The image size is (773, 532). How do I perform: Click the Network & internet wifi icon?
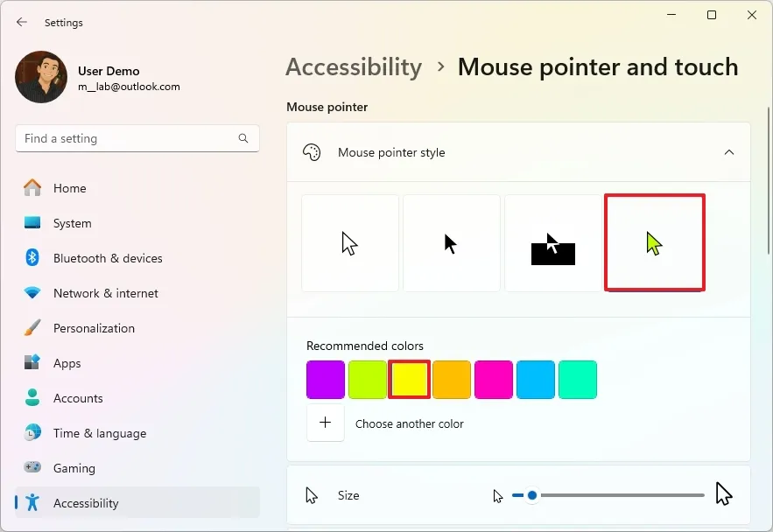point(32,293)
